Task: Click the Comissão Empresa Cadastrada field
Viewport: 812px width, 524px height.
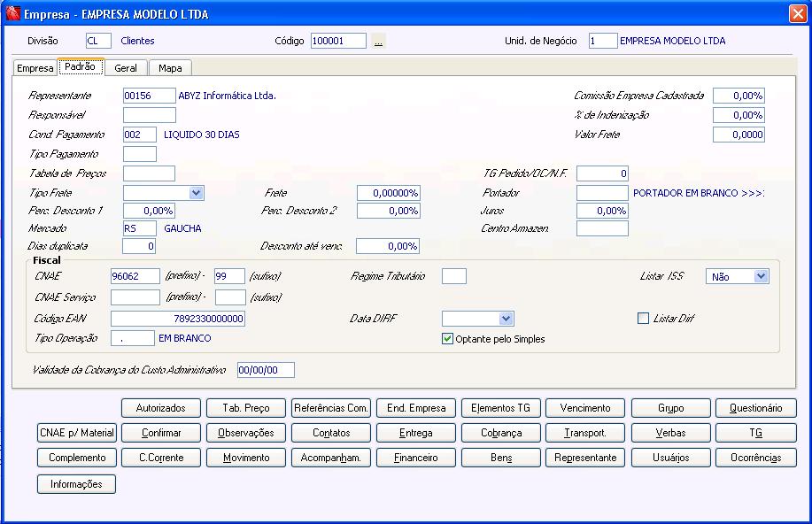Action: tap(739, 96)
